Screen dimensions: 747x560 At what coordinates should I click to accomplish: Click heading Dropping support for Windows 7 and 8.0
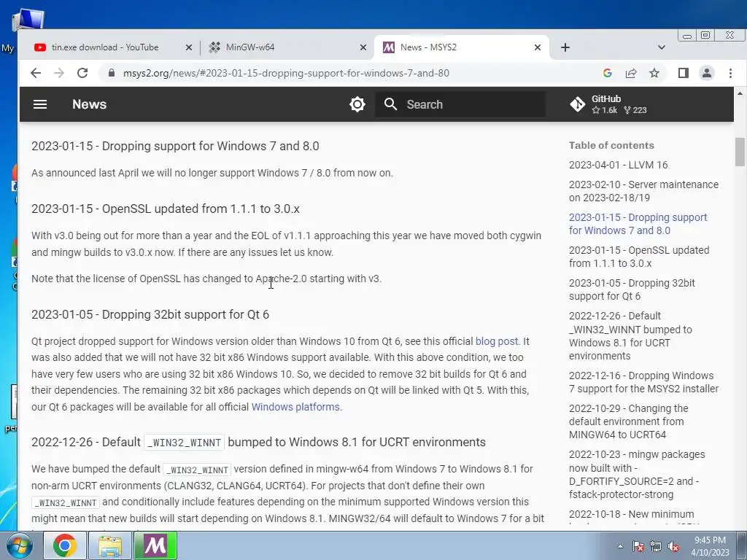pos(175,146)
